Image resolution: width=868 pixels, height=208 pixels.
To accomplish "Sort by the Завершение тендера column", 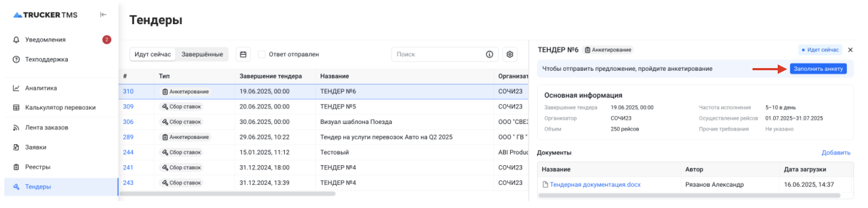I will click(271, 76).
